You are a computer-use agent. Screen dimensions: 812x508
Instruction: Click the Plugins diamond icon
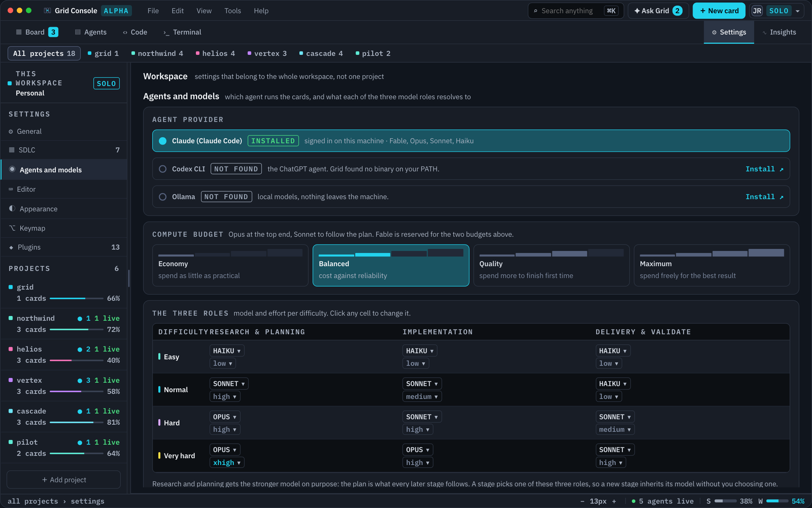(x=11, y=248)
